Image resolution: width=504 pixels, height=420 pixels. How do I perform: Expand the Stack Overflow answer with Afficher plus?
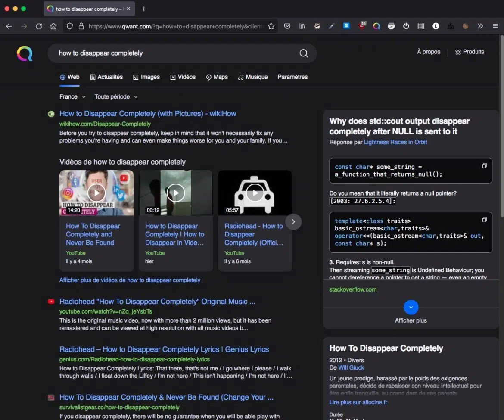(411, 308)
